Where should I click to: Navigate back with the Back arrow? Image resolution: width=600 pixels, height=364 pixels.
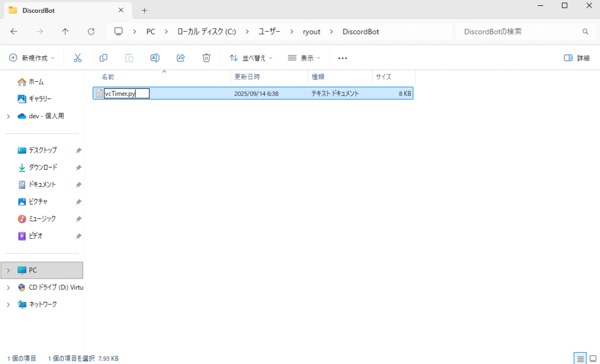pos(14,32)
